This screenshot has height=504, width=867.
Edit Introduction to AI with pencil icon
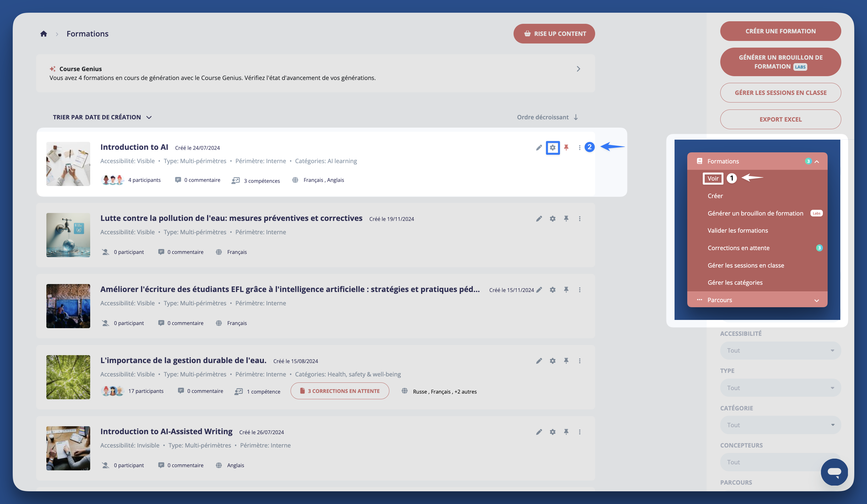(x=539, y=148)
